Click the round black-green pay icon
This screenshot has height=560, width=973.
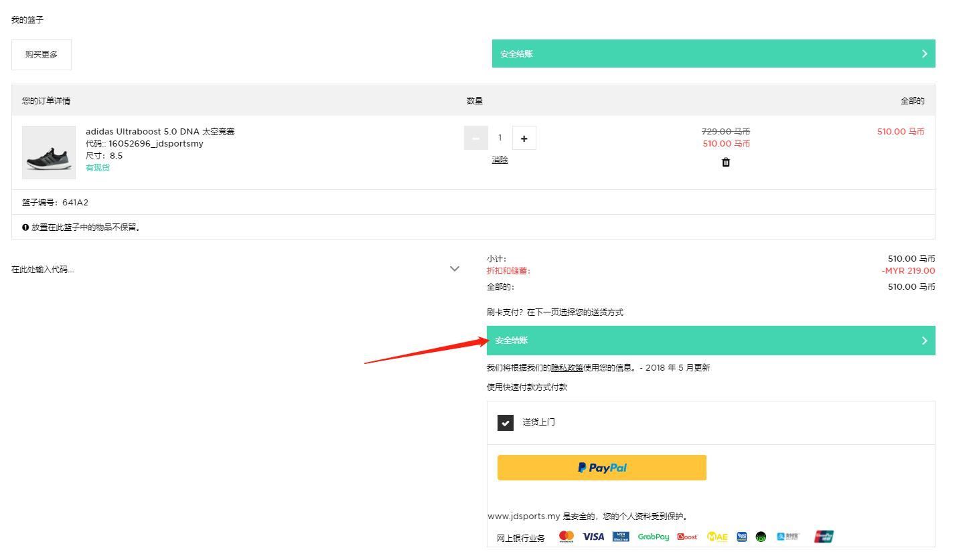761,537
